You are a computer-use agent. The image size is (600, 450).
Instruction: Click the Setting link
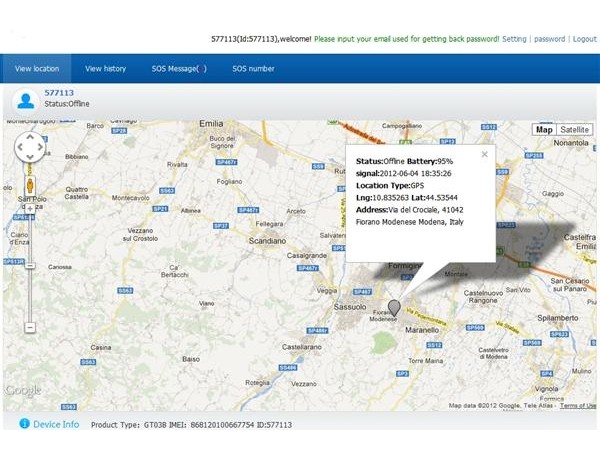coord(513,39)
